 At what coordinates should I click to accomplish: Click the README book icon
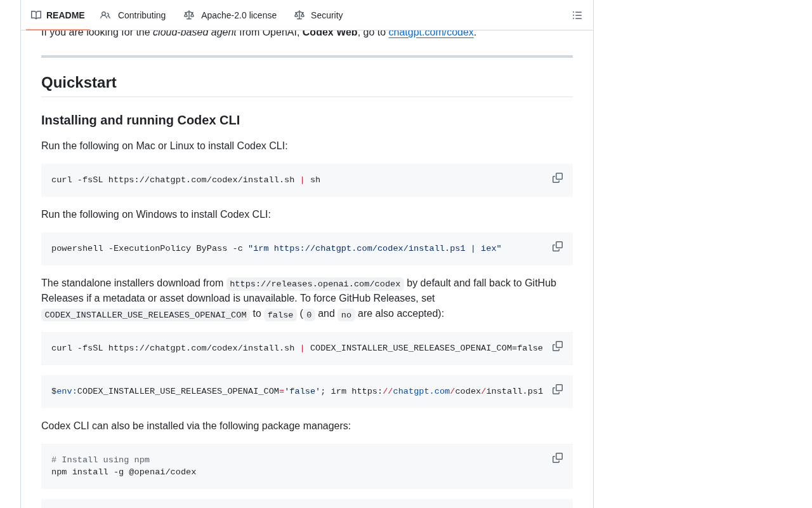[36, 15]
